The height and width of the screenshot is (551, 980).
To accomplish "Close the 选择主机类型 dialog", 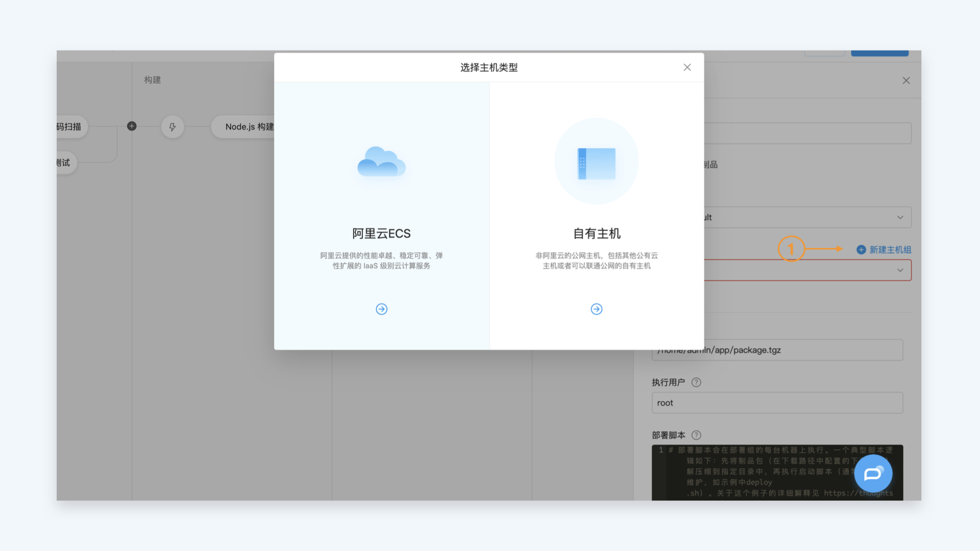I will [687, 67].
